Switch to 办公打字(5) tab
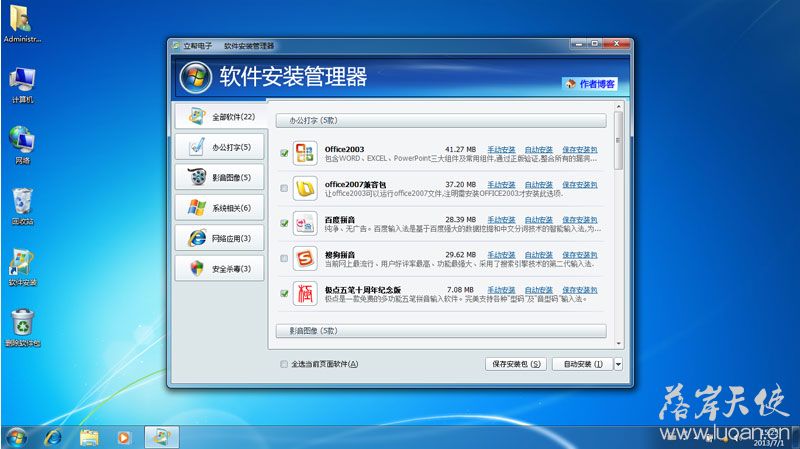Screen dimensions: 800x449 (x=220, y=147)
